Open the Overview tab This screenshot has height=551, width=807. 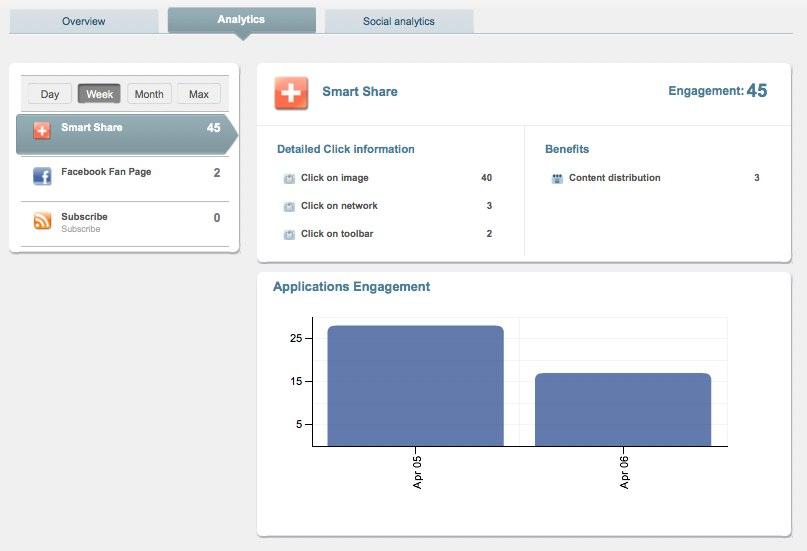point(84,21)
